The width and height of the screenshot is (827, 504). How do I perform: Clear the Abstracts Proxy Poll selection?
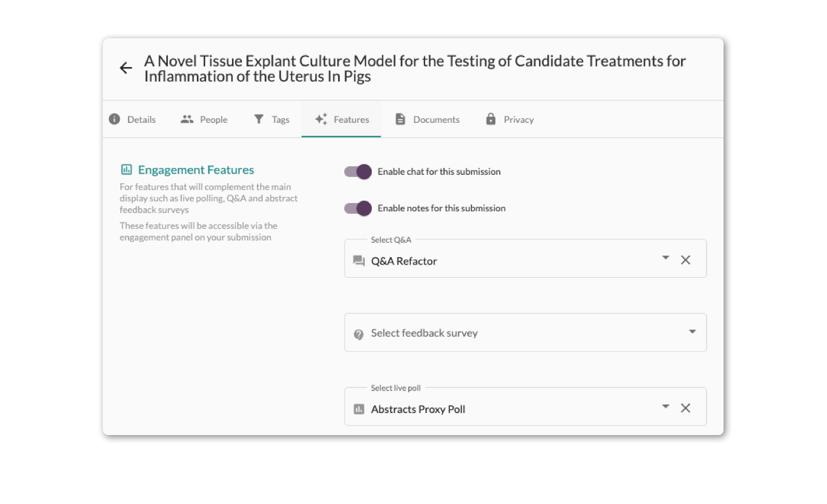685,408
